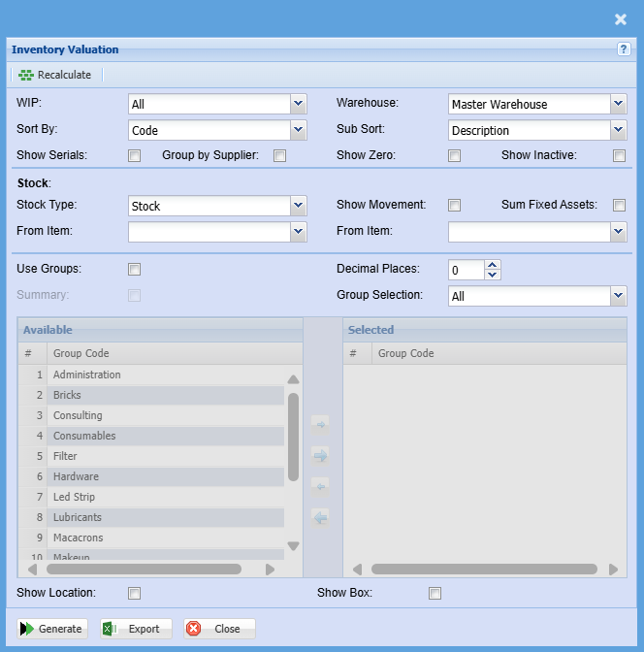The image size is (644, 652).
Task: Open the Warehouse dropdown
Action: tap(618, 104)
